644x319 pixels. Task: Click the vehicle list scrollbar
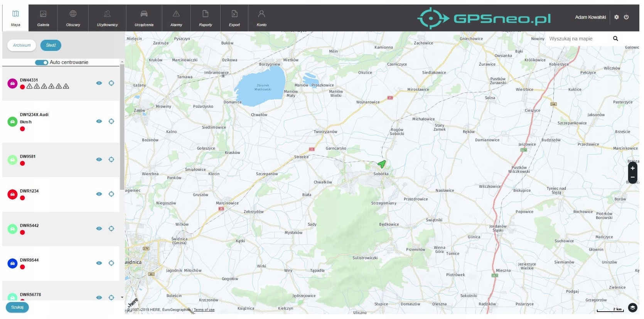(x=122, y=127)
